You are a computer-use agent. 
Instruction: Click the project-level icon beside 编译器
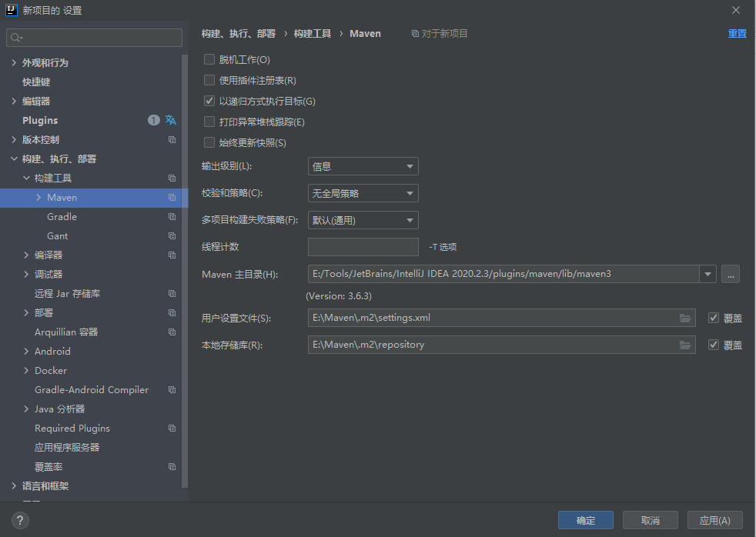[x=172, y=255]
